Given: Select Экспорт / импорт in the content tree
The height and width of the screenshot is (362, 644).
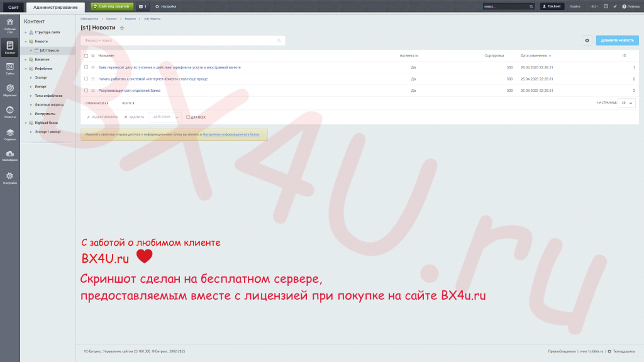Looking at the screenshot, I should 48,132.
